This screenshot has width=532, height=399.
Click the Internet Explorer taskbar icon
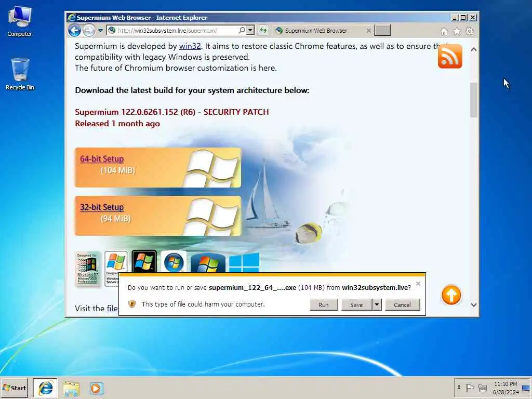pos(45,388)
